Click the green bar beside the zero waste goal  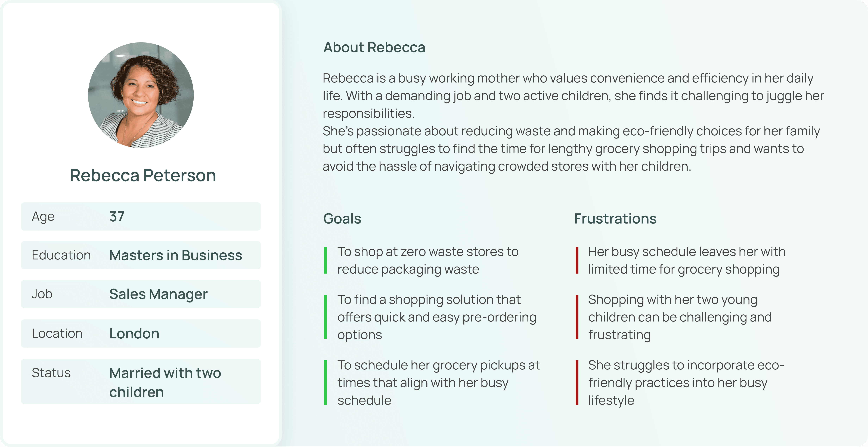(x=325, y=260)
